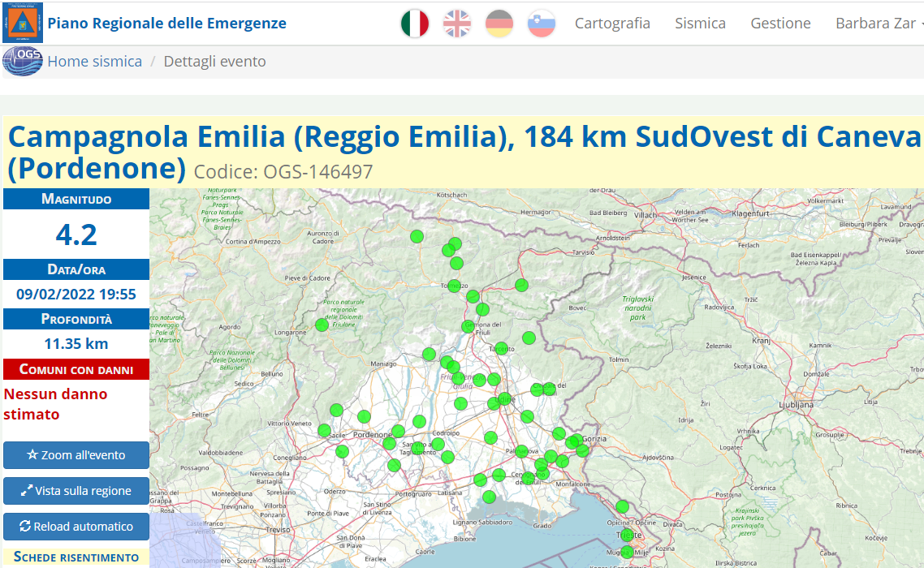Screen dimensions: 924x568
Task: Open the Gestione menu
Action: point(780,24)
